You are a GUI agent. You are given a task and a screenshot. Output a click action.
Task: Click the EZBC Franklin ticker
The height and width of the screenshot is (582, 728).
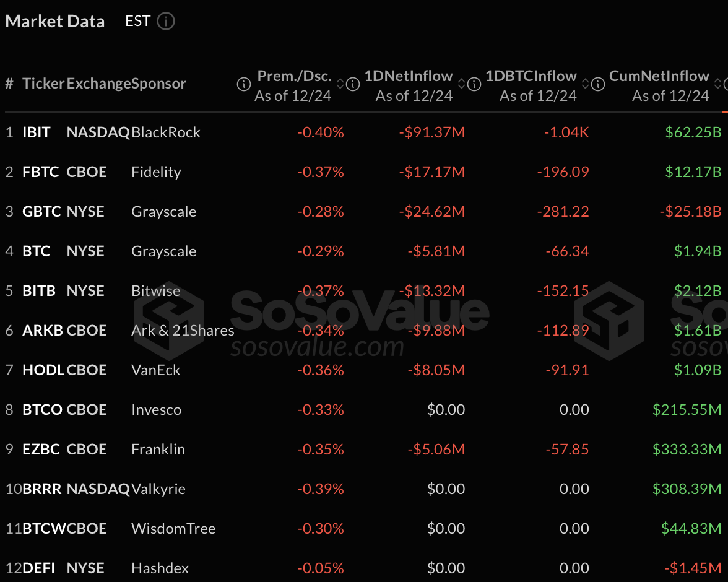[41, 449]
